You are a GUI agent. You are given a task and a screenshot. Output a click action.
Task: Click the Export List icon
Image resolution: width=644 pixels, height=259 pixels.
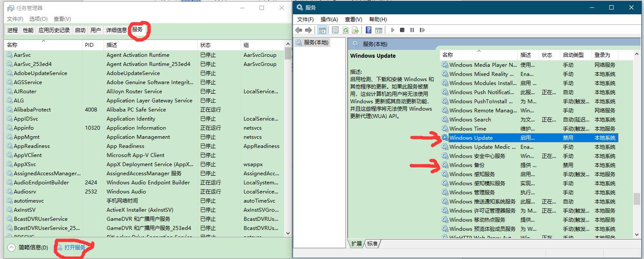click(355, 30)
